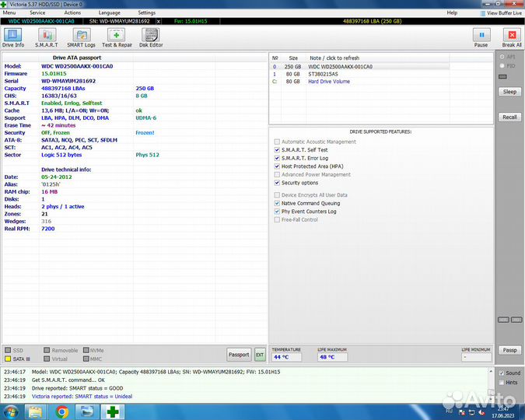Open the Language menu
525x420 pixels.
tap(110, 12)
